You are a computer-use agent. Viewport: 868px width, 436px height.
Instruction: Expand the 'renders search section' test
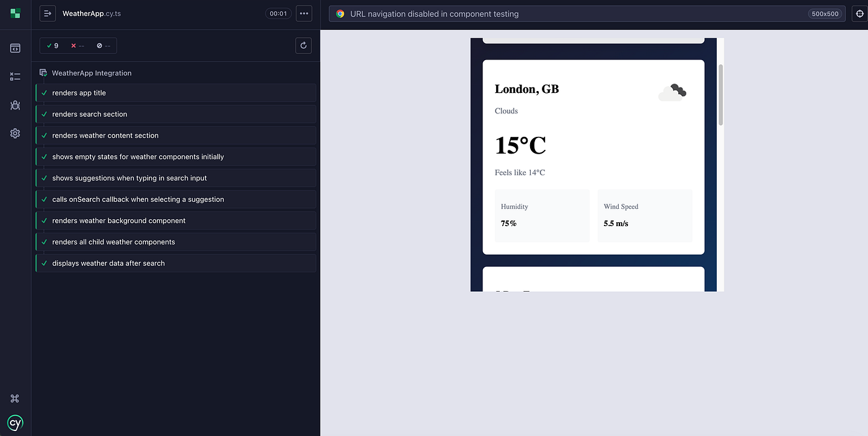[x=176, y=114]
